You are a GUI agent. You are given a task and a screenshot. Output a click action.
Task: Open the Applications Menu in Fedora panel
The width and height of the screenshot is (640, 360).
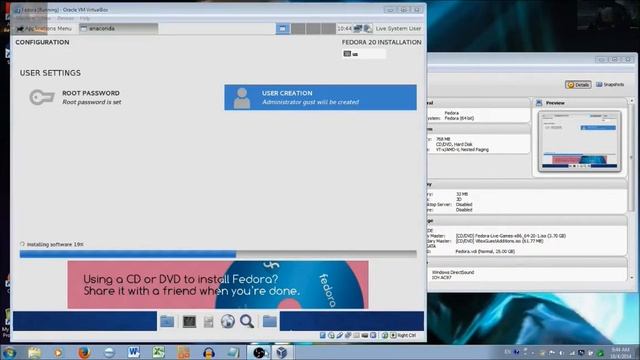pos(44,29)
